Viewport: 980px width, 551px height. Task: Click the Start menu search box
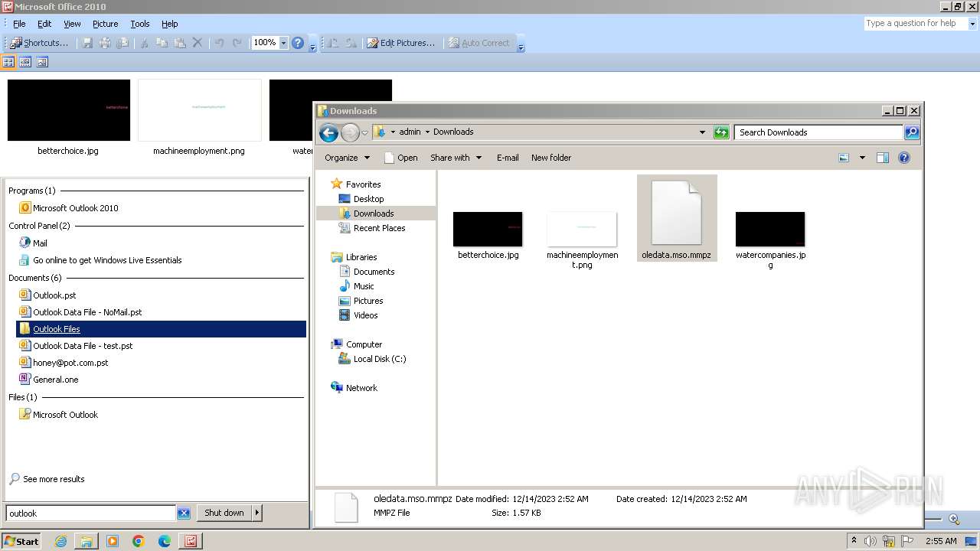pyautogui.click(x=90, y=514)
